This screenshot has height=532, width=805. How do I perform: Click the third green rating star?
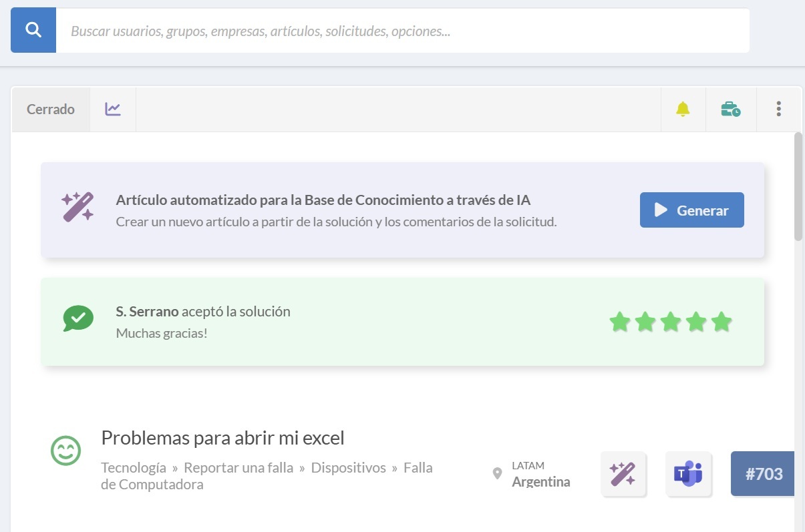(x=671, y=322)
